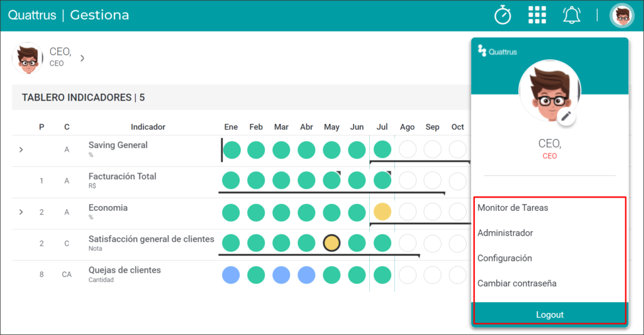Screen dimensions: 644x335
Task: Click the user avatar in top bar
Action: pos(622,16)
